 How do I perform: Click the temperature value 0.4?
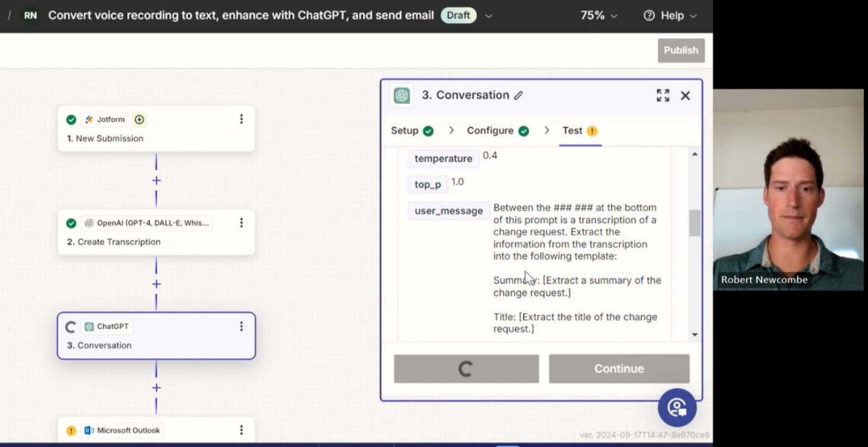(490, 155)
